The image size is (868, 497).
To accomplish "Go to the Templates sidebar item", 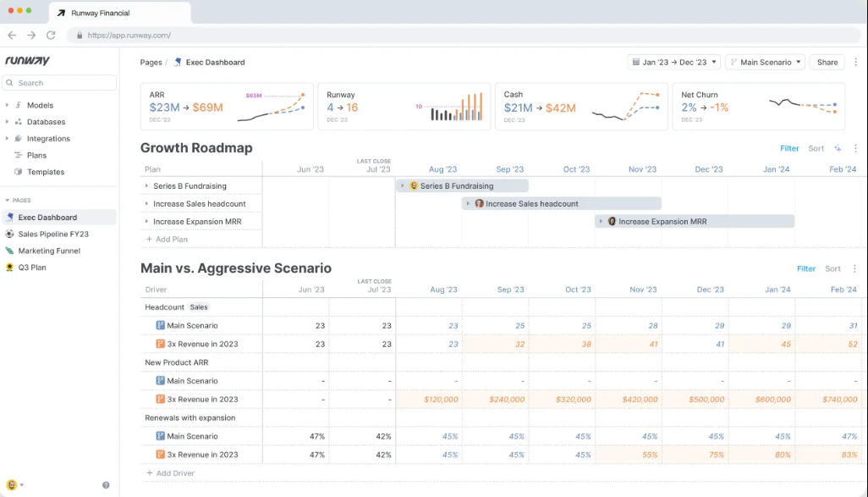I will click(x=46, y=172).
